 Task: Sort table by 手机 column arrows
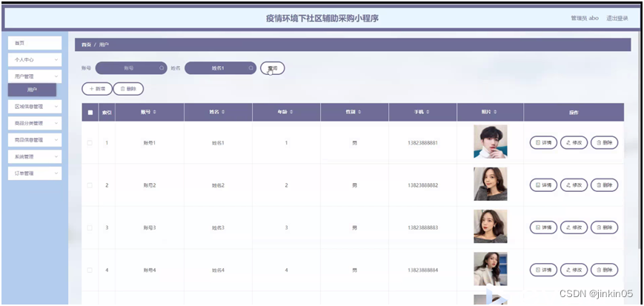click(428, 112)
